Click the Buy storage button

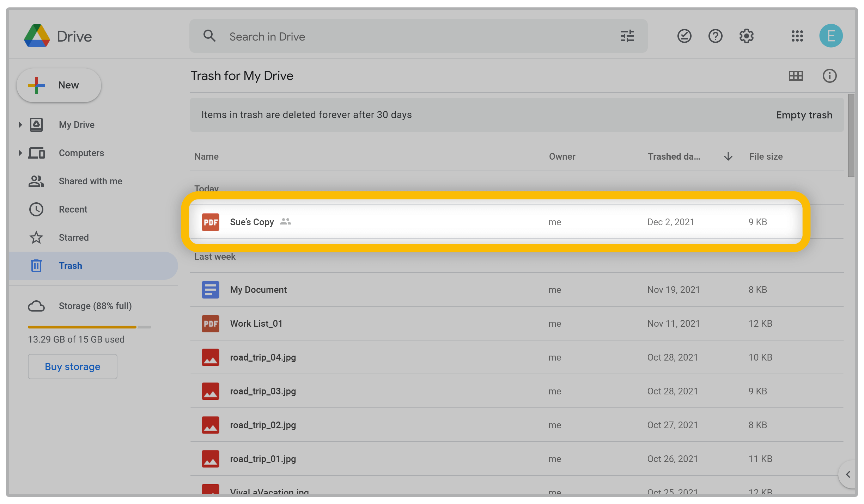73,367
